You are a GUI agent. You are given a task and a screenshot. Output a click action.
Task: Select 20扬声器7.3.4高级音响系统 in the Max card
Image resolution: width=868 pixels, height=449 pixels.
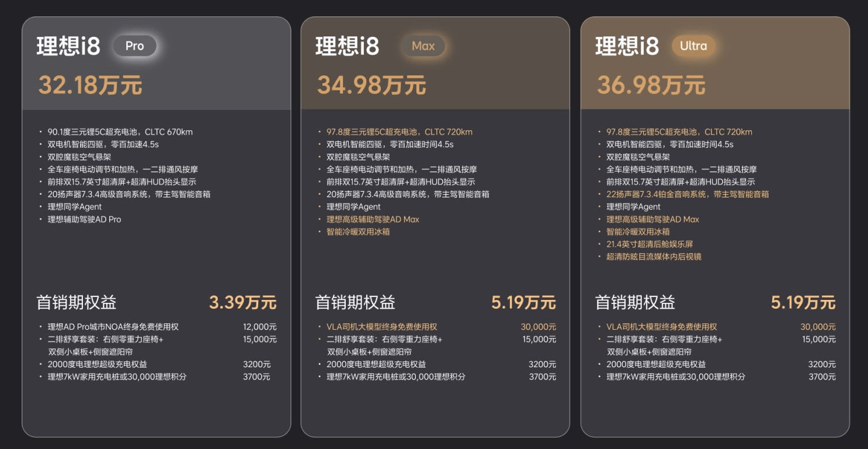[x=408, y=194]
